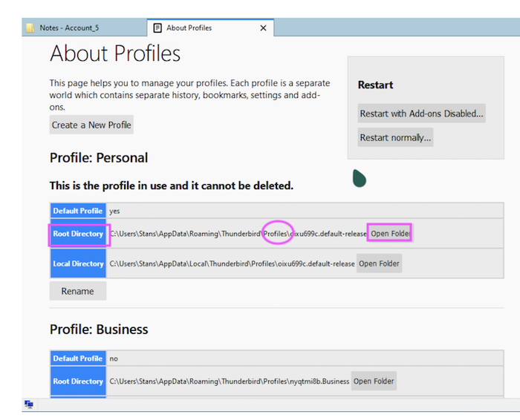Click Personal profile Root Directory label

[x=78, y=234]
